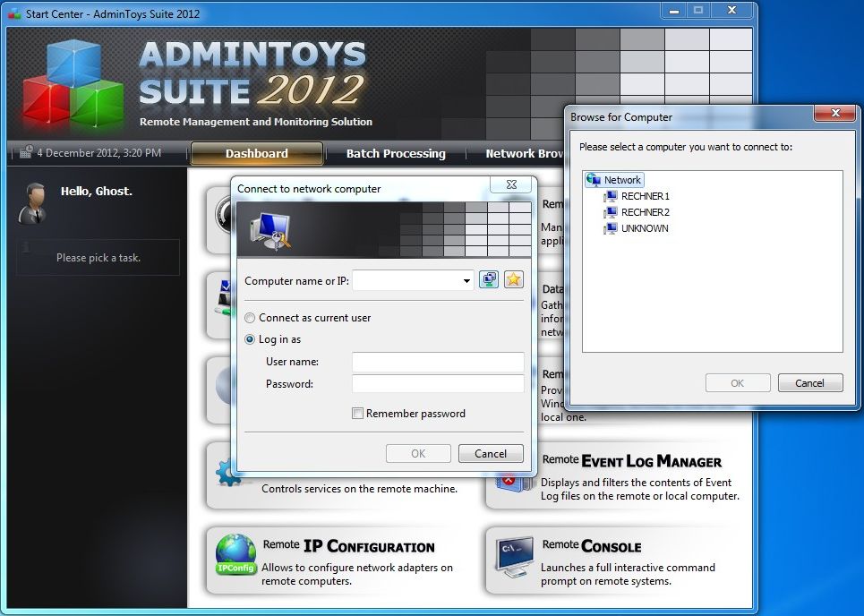Close the Connect to network computer dialog
Image resolution: width=864 pixels, height=616 pixels.
click(x=511, y=184)
